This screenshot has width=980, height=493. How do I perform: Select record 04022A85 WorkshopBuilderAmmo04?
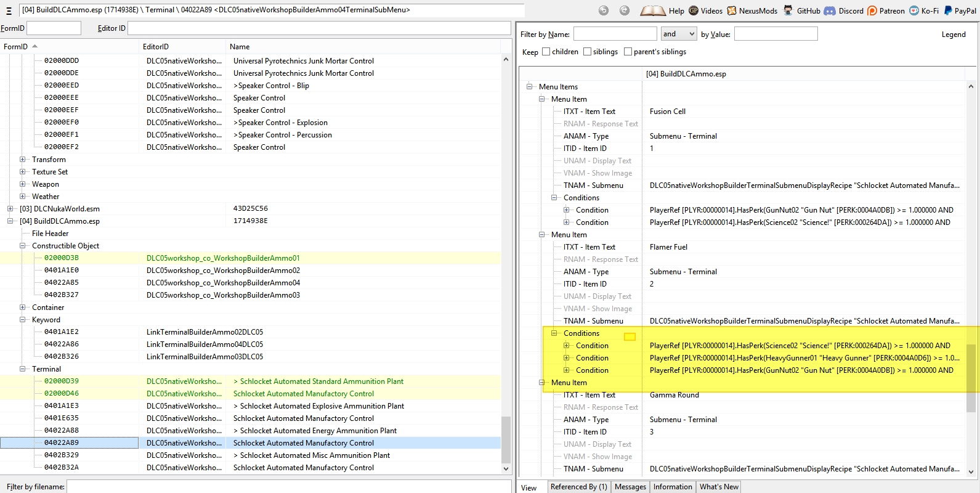pos(250,283)
